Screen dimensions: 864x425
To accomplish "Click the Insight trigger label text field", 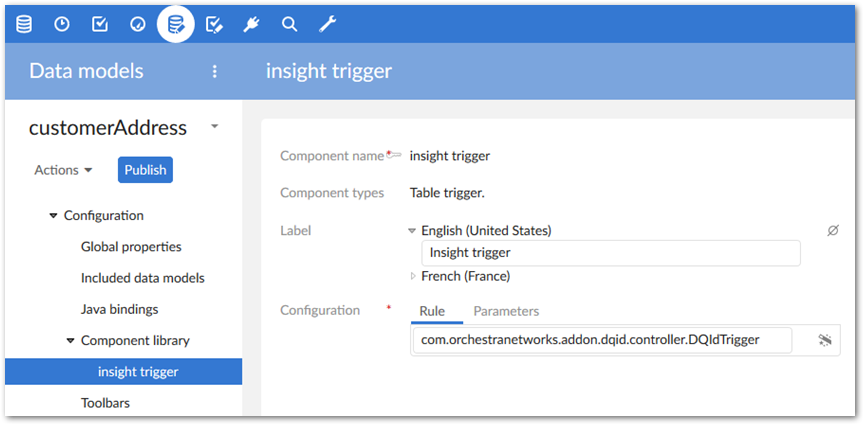I will point(610,253).
